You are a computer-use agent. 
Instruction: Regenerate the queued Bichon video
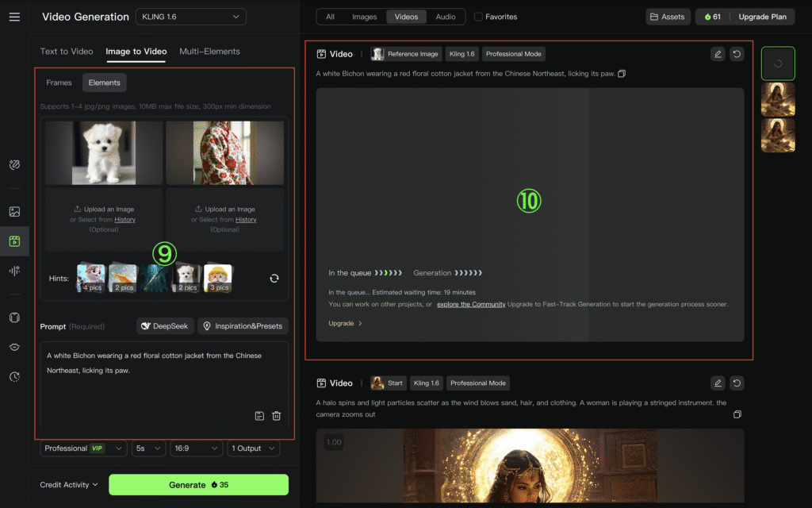tap(737, 54)
